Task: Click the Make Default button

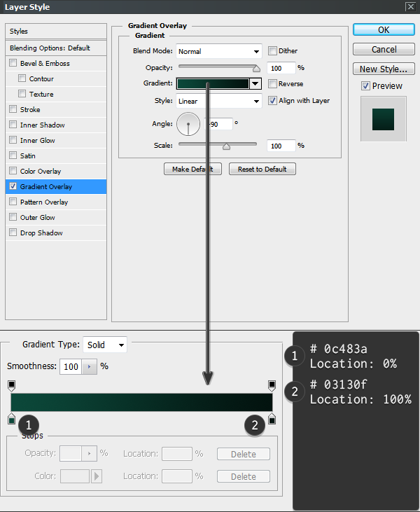Action: (x=192, y=169)
